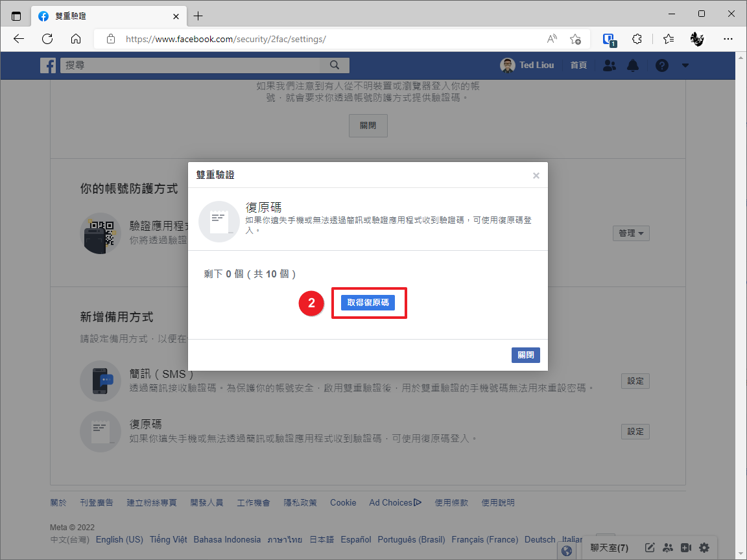Add this page to favorites star icon

(x=576, y=39)
